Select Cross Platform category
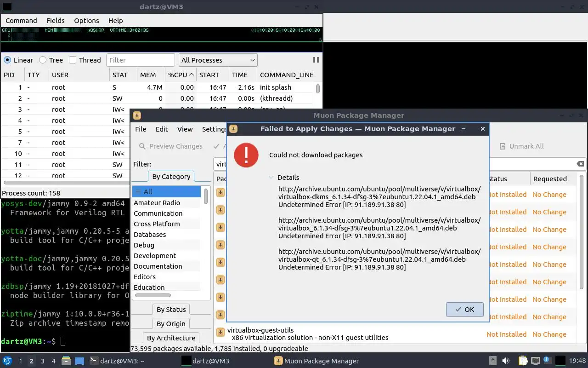 [166, 224]
